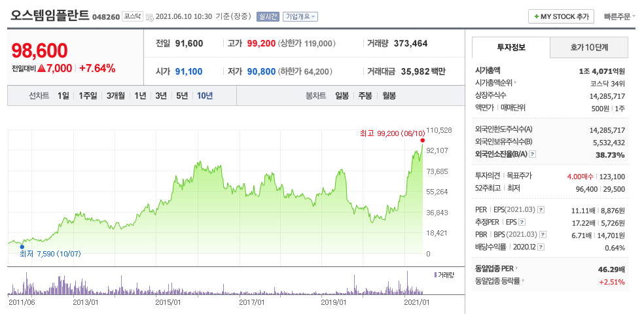
Task: Click the 4.00매수 investment opinion
Action: point(580,177)
